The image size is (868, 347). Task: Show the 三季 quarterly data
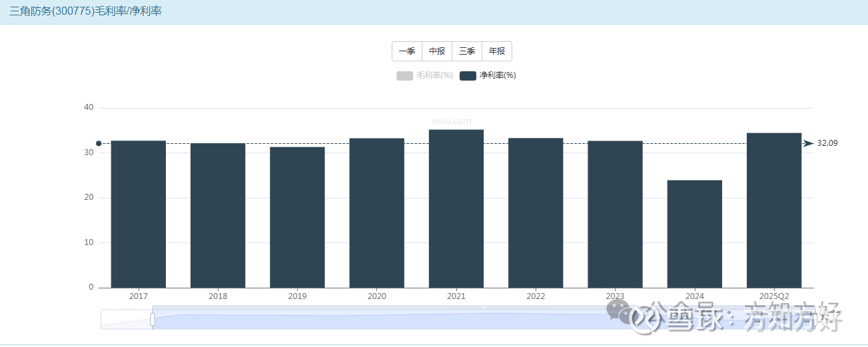(467, 51)
